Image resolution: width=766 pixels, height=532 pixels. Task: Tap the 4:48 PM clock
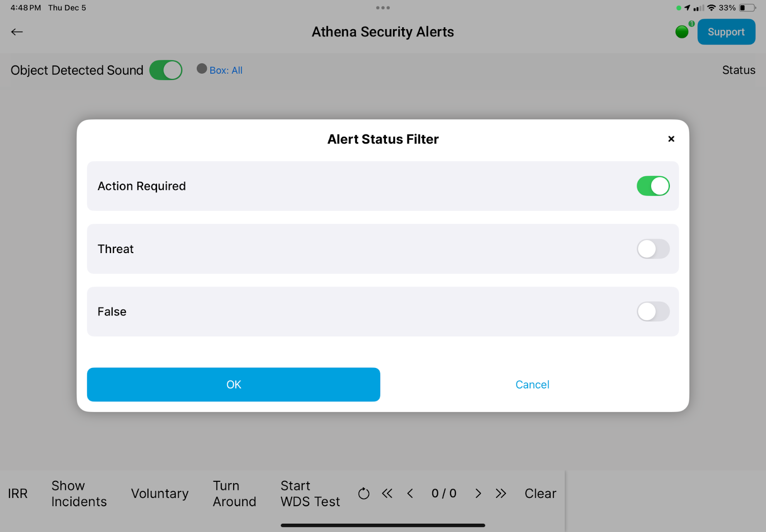coord(26,8)
